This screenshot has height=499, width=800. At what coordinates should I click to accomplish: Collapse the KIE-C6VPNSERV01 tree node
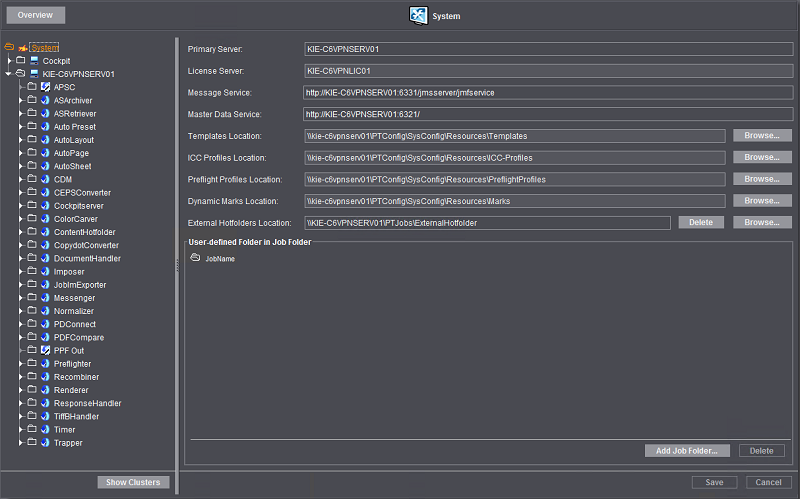(9, 74)
